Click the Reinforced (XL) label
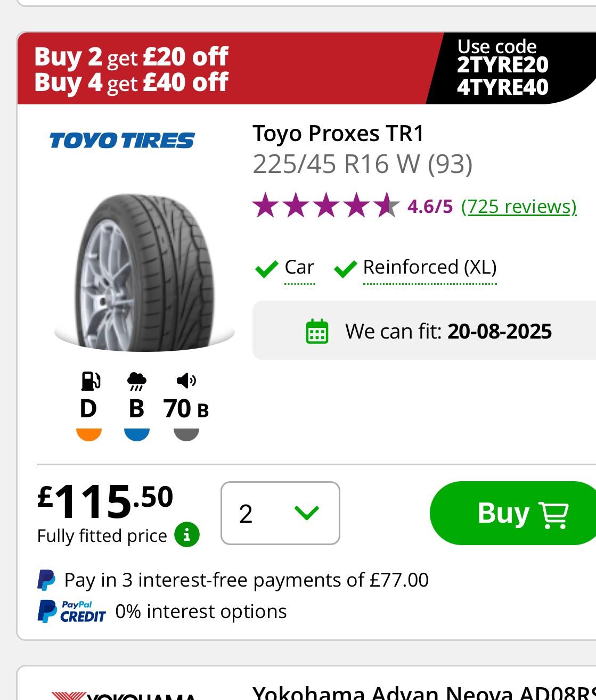Image resolution: width=596 pixels, height=700 pixels. pos(429,267)
